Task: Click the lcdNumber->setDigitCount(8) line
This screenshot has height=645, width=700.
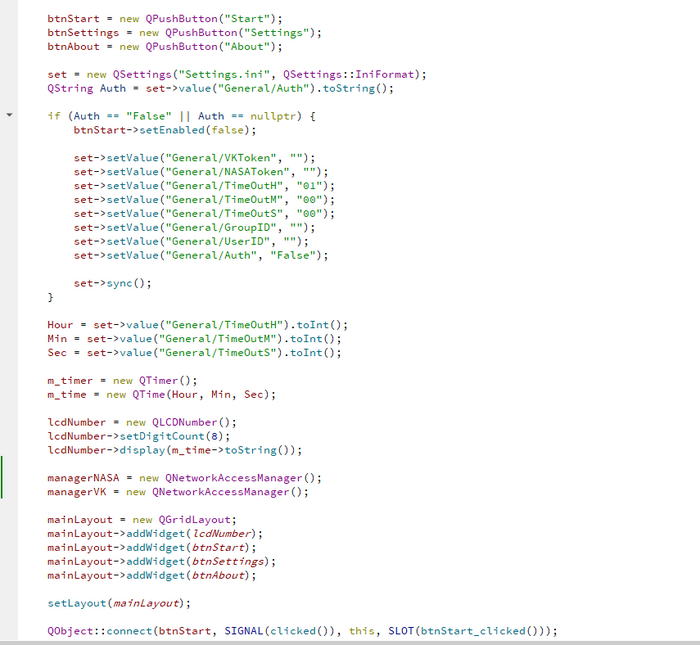Action: pos(139,436)
